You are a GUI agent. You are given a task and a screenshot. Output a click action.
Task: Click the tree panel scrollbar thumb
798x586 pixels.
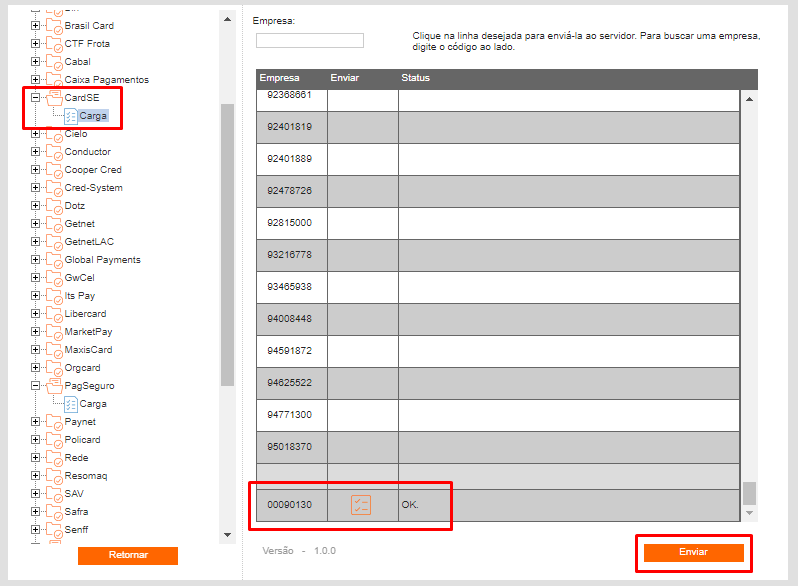227,245
